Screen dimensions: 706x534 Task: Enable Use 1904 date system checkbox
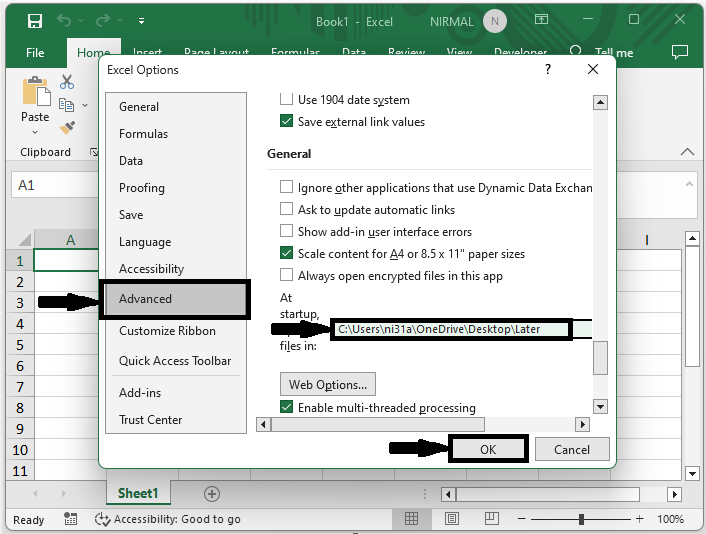(x=287, y=100)
